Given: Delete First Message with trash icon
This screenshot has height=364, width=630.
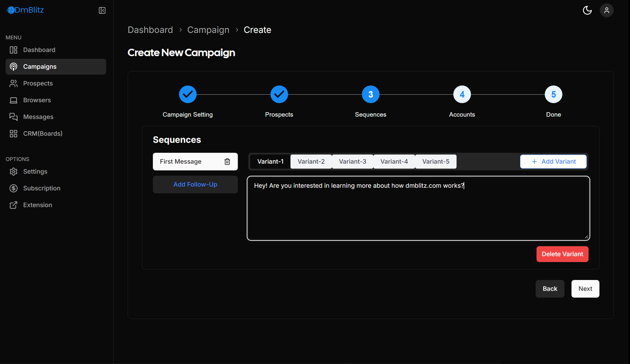Looking at the screenshot, I should coord(227,162).
